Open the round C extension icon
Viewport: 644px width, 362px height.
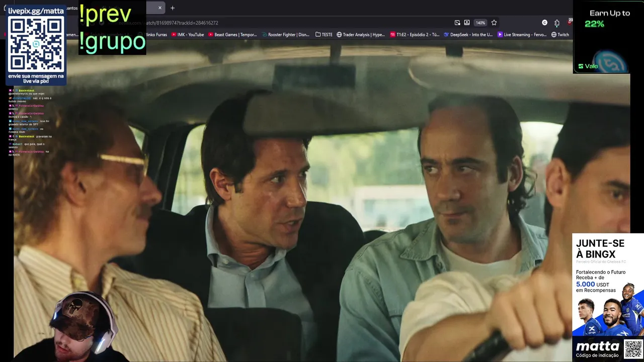(544, 23)
